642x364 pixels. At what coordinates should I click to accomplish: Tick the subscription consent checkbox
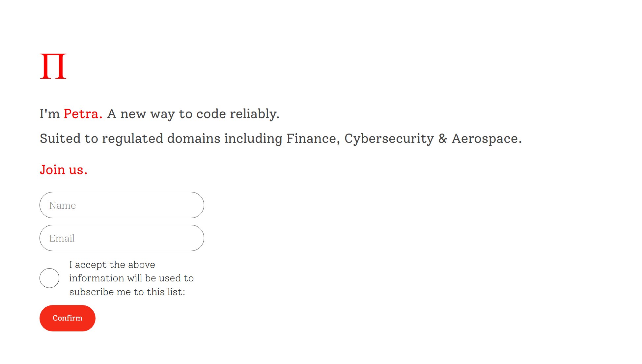pos(49,278)
